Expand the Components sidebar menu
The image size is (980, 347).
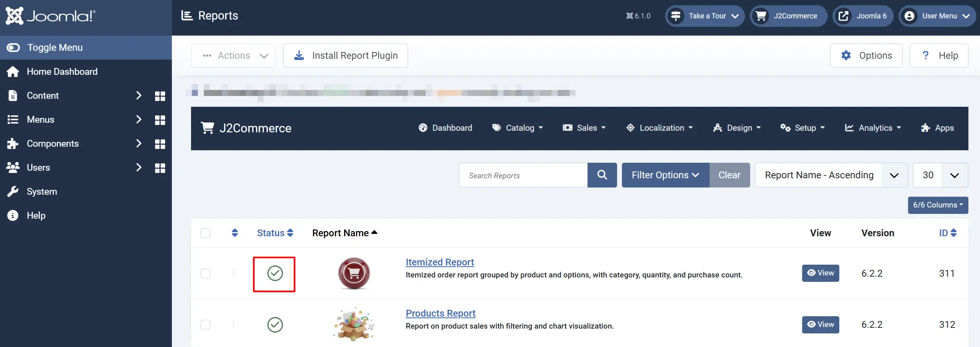pyautogui.click(x=139, y=144)
